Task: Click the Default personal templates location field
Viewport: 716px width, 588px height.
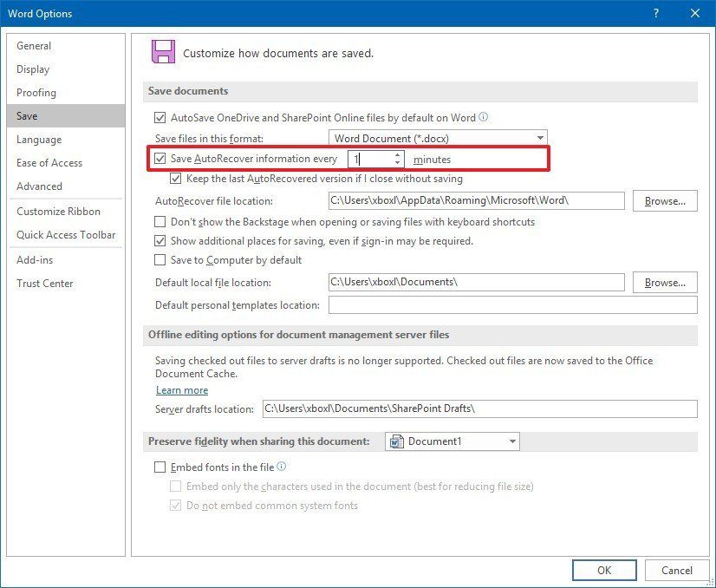Action: click(511, 304)
